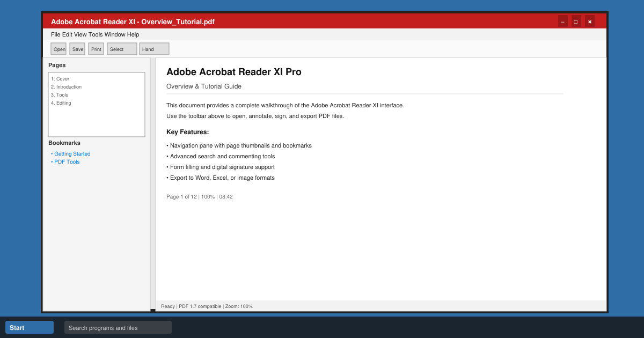Viewport: 644px width, 338px height.
Task: Click the 'Use the toolbar above' sentence
Action: (255, 116)
